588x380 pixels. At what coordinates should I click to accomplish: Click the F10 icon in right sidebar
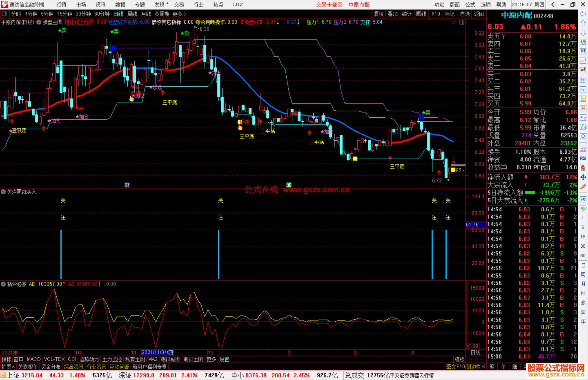(583, 89)
